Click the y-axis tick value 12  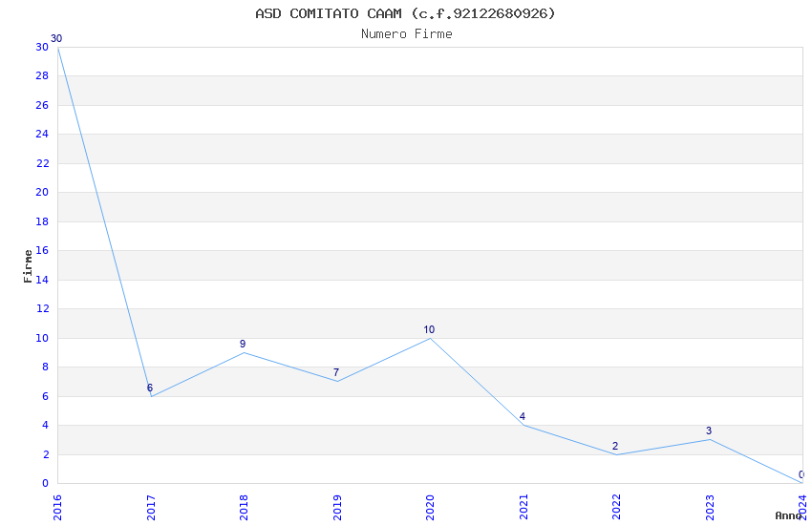pos(42,308)
